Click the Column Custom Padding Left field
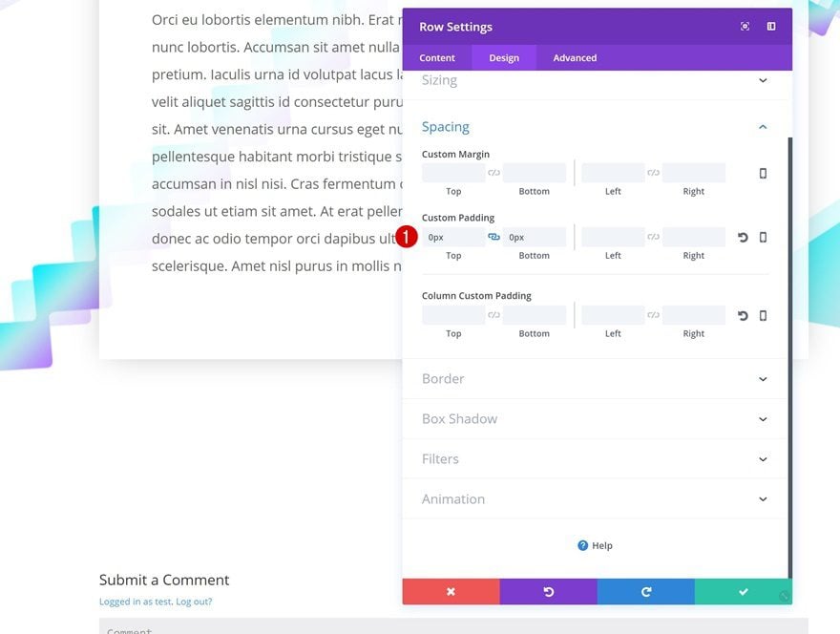The width and height of the screenshot is (840, 634). [x=614, y=315]
